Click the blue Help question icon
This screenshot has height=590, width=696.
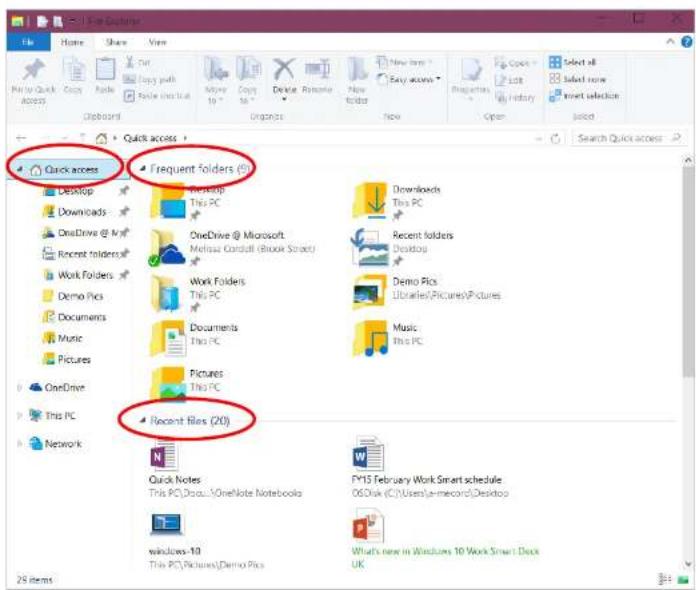point(687,42)
